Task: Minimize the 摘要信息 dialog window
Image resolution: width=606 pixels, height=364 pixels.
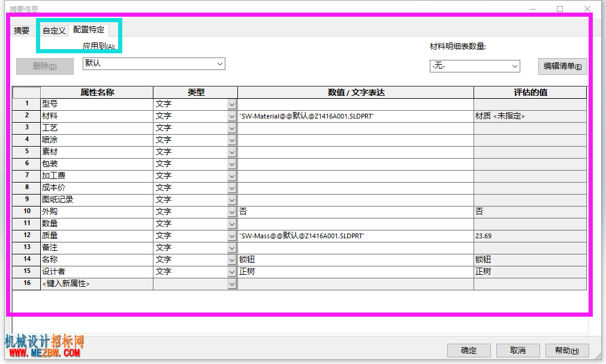Action: coord(532,9)
